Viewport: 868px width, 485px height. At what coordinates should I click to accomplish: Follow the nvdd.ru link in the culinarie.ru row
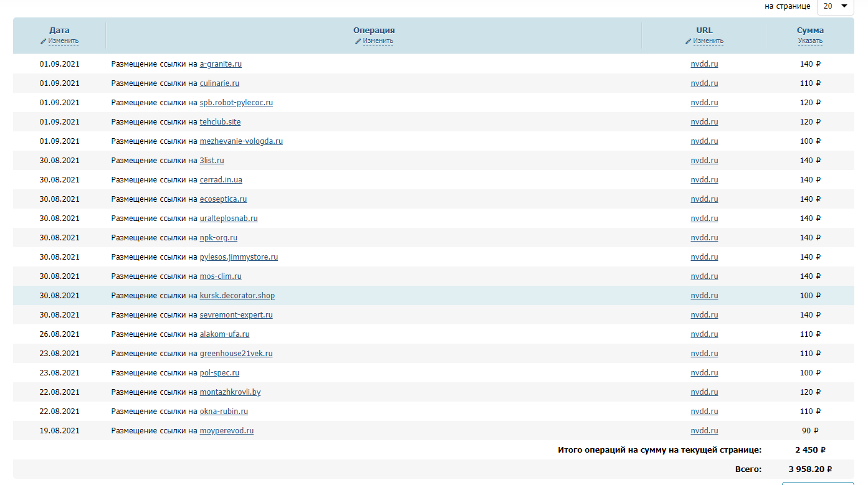pyautogui.click(x=704, y=83)
